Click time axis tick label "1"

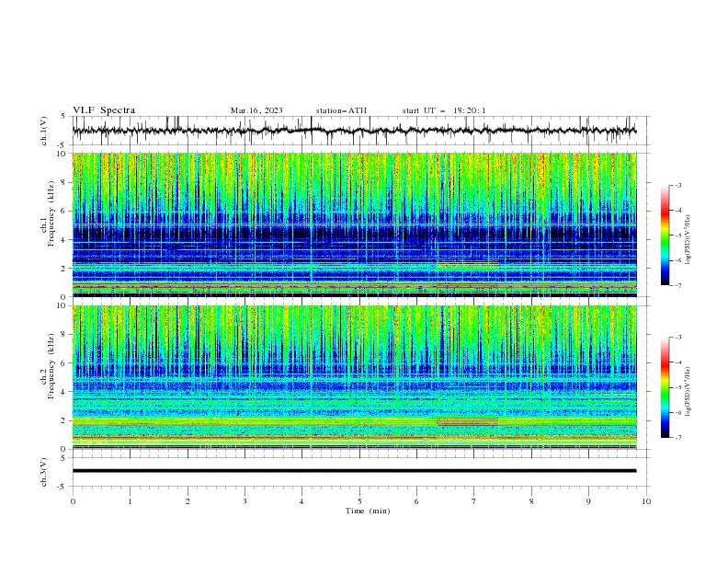(x=130, y=501)
